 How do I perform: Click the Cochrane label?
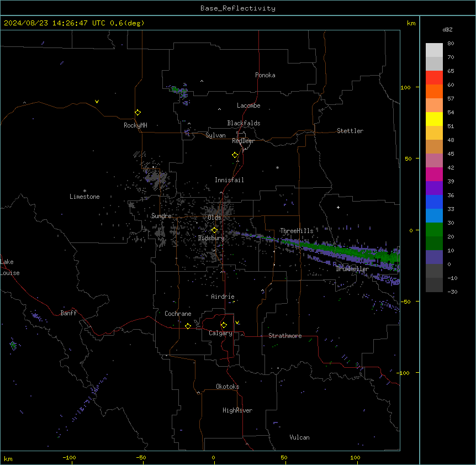coord(178,314)
